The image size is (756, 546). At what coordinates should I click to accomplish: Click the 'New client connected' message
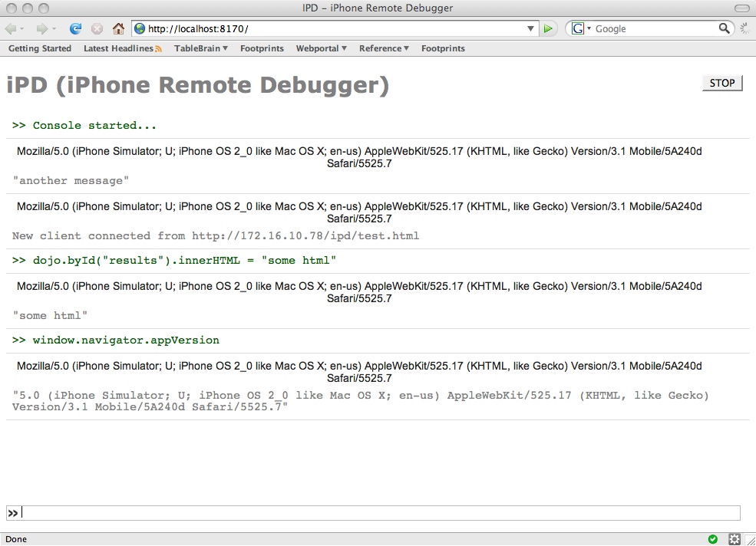pyautogui.click(x=216, y=236)
